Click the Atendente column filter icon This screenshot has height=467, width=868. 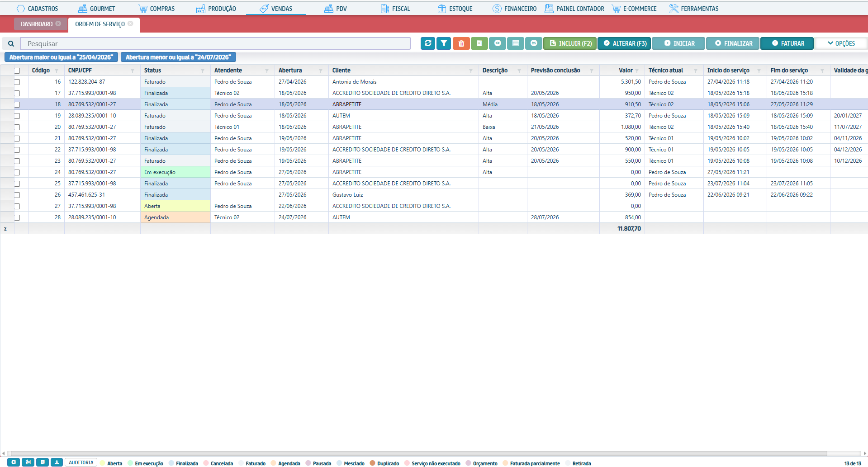click(x=267, y=71)
